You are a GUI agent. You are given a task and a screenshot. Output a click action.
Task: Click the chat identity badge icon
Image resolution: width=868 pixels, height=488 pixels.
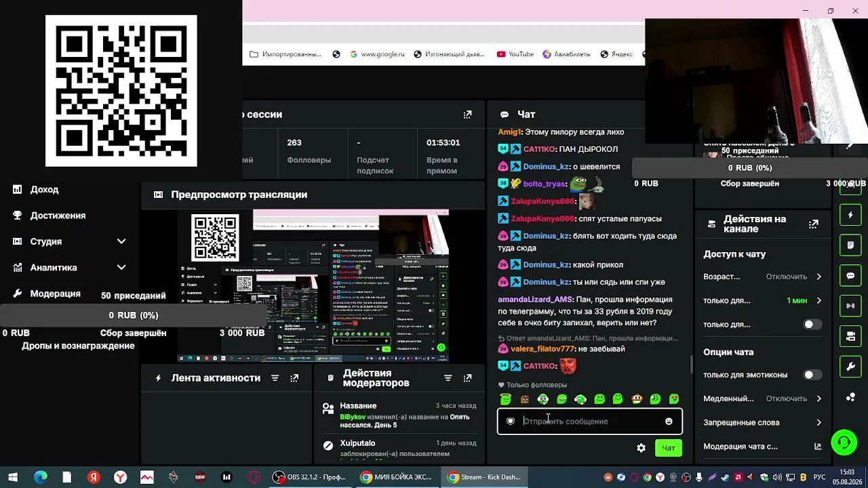[x=511, y=422]
